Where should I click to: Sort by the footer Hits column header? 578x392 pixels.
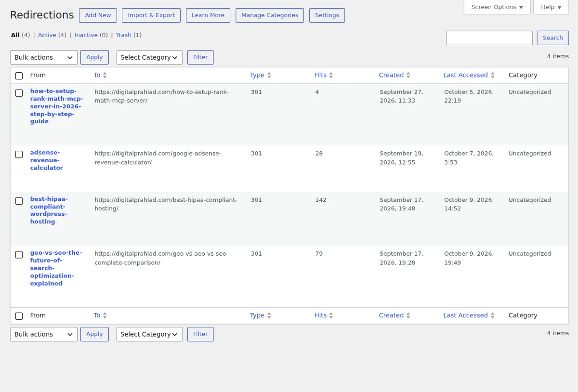pos(320,315)
